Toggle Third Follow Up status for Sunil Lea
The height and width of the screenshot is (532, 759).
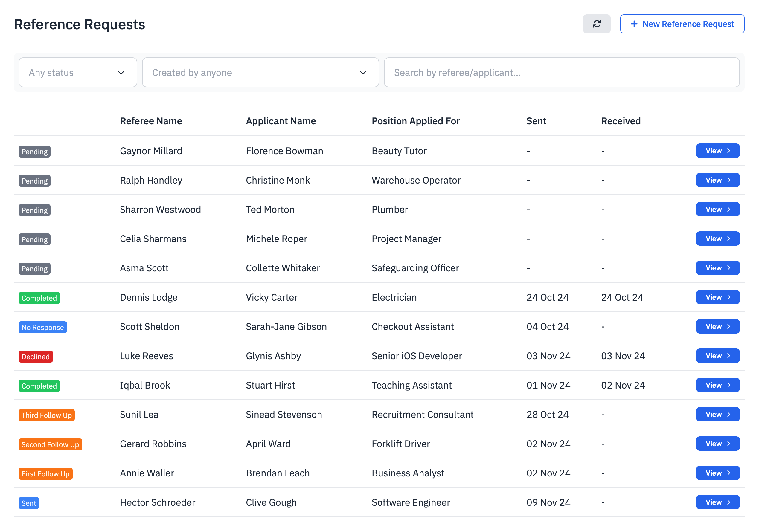coord(47,415)
